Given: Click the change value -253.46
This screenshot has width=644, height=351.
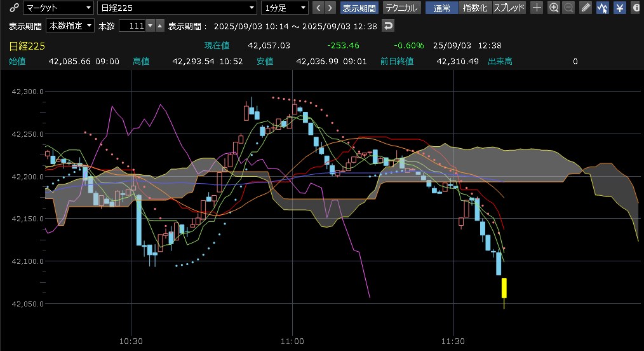Looking at the screenshot, I should pyautogui.click(x=344, y=46).
